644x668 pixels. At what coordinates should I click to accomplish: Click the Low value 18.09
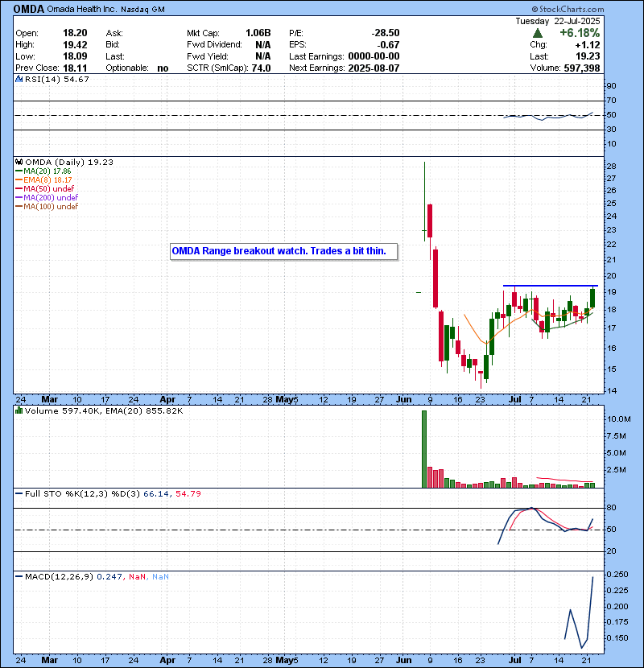coord(75,56)
